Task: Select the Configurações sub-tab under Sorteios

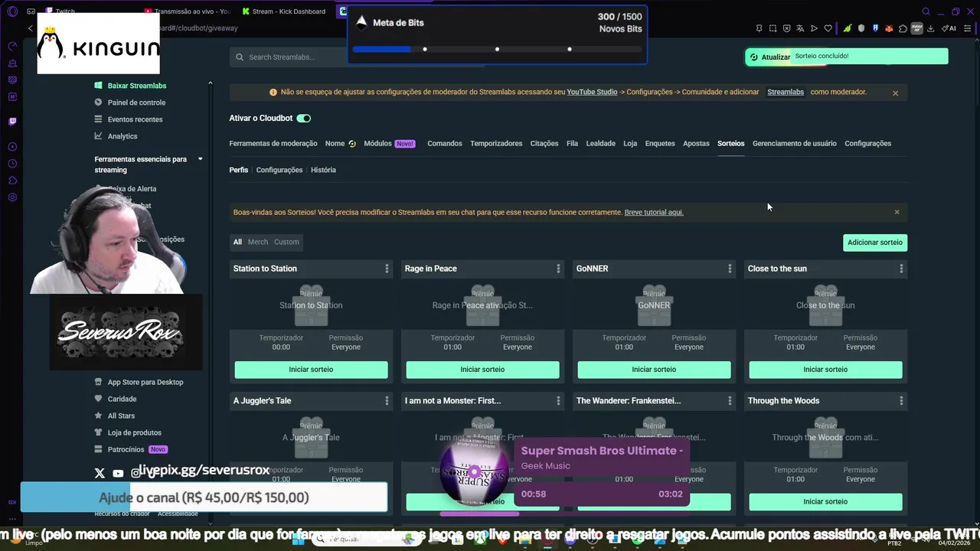Action: (279, 170)
